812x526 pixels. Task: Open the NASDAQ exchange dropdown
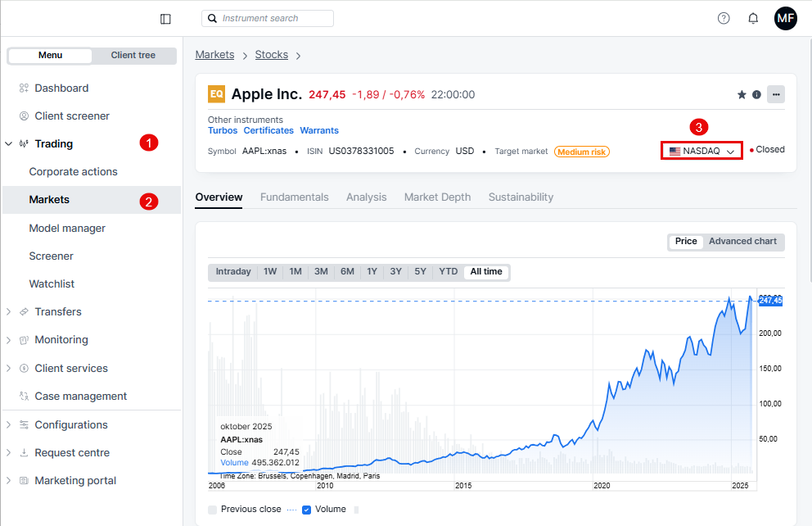[x=701, y=151]
